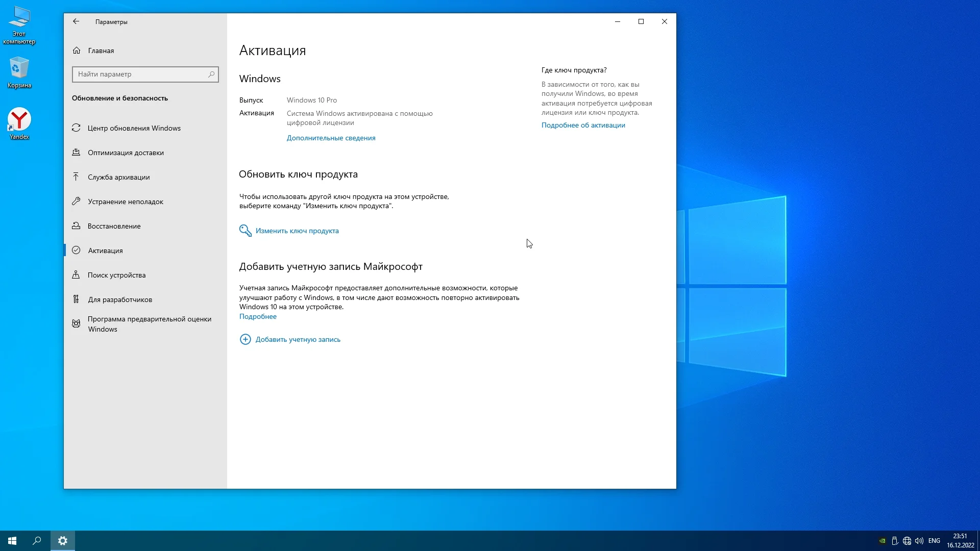Open volume control in system tray
The height and width of the screenshot is (551, 980).
(x=919, y=541)
